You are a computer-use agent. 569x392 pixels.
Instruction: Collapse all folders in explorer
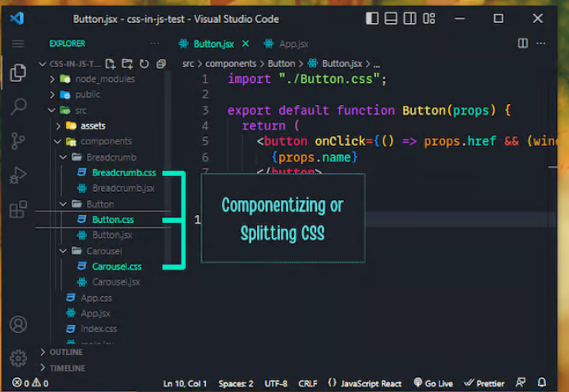pyautogui.click(x=161, y=64)
